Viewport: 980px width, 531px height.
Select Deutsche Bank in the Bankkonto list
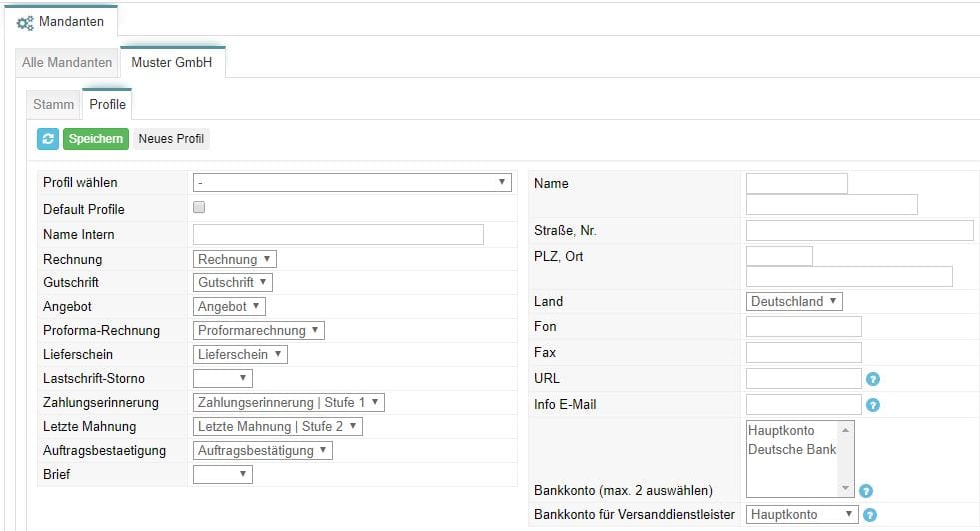(792, 450)
